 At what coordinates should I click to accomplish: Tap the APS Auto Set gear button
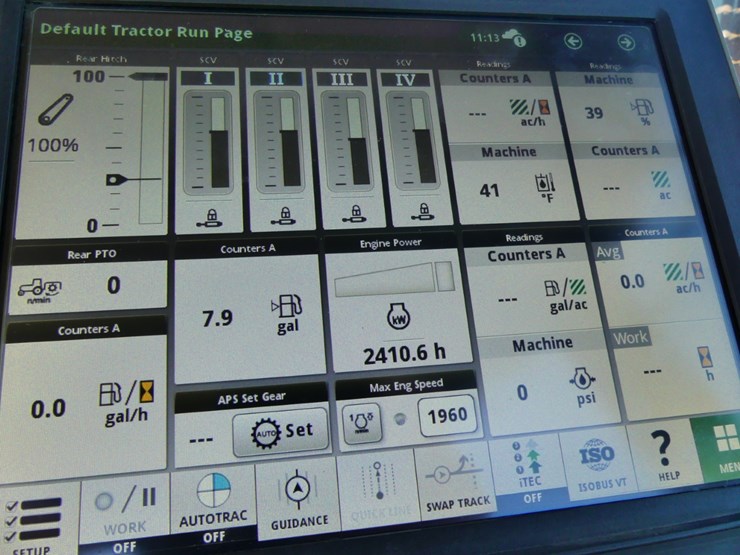(x=280, y=432)
